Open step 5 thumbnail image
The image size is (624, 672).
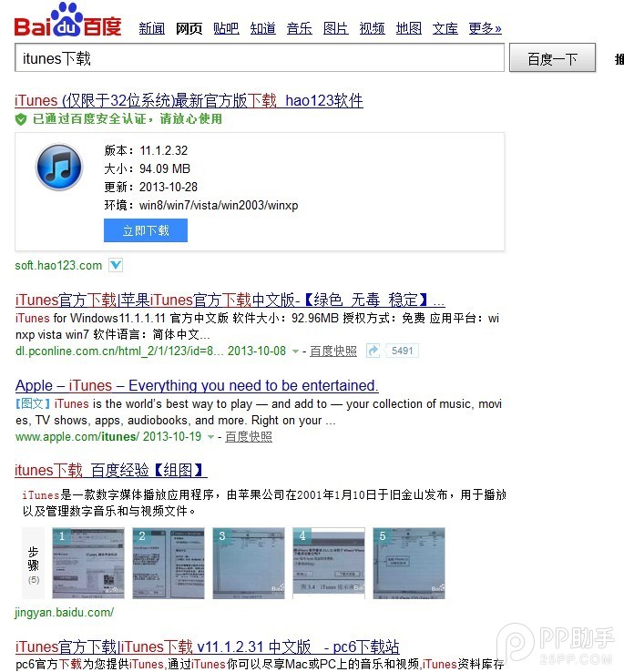tap(409, 563)
